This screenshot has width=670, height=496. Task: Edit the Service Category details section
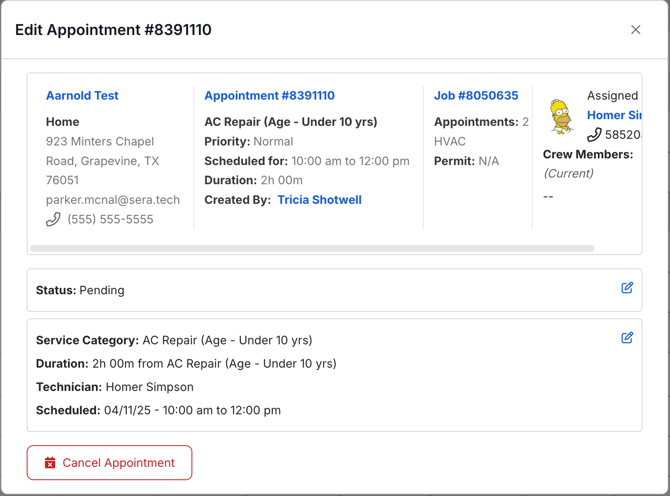pos(627,338)
